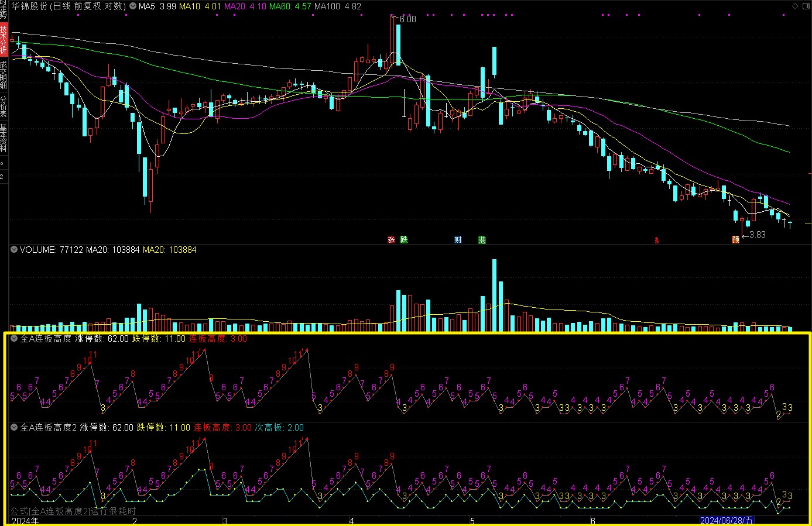Click the green 港 marker icon

pos(482,240)
